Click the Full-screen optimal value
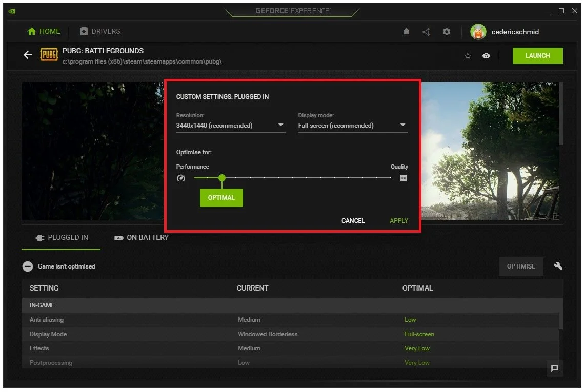 tap(419, 334)
